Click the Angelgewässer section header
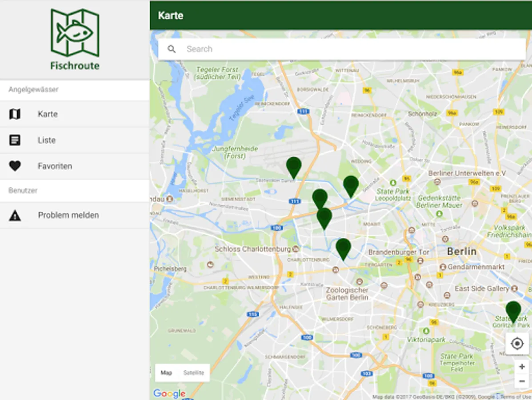 [x=33, y=90]
